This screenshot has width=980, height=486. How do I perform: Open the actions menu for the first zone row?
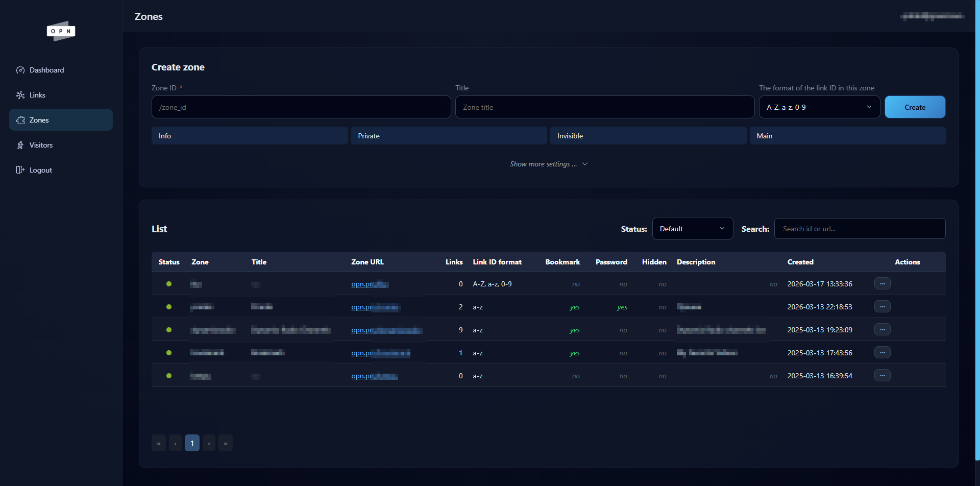pyautogui.click(x=883, y=283)
